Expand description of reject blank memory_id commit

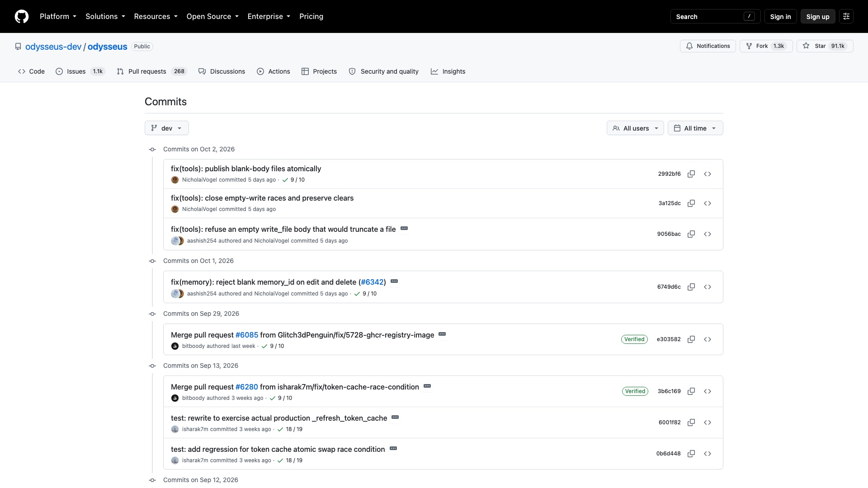click(x=394, y=282)
